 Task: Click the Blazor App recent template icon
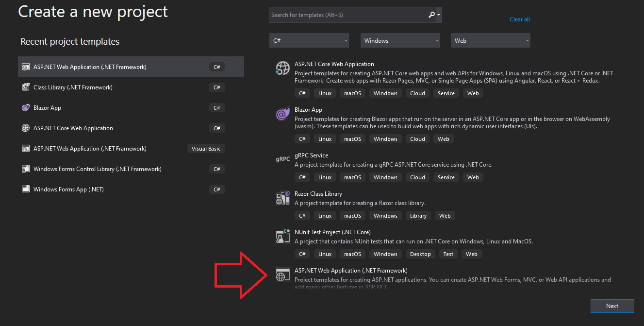tap(26, 108)
